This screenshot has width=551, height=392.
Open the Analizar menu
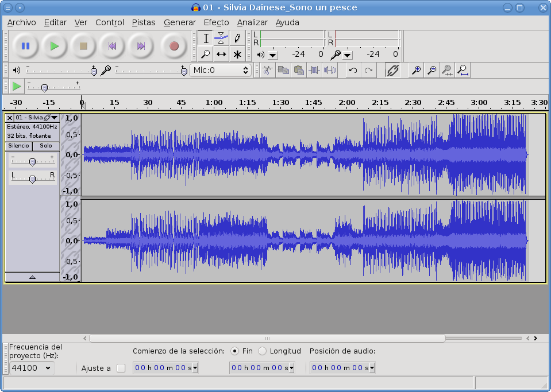(x=252, y=22)
